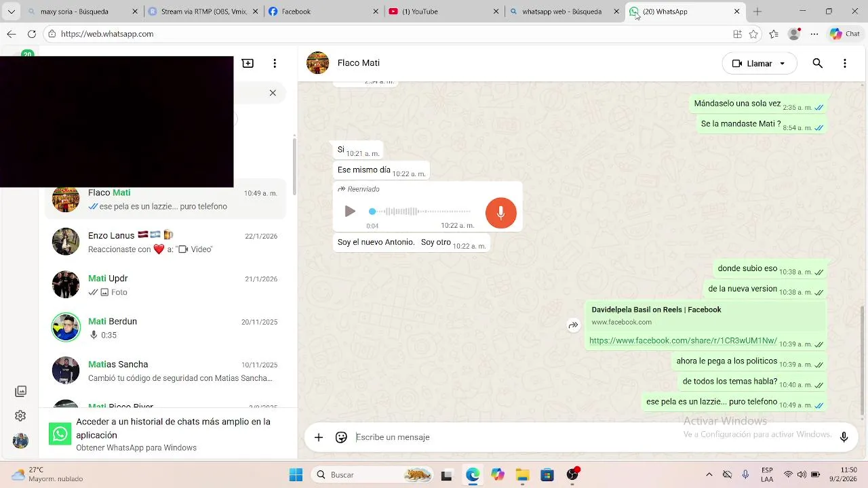Viewport: 868px width, 488px height.
Task: Switch to Stream via RTMP tab
Action: pos(201,12)
